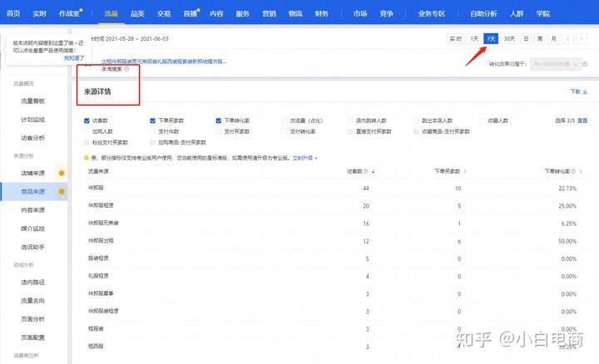Click the download icon beside 下载

pyautogui.click(x=586, y=91)
